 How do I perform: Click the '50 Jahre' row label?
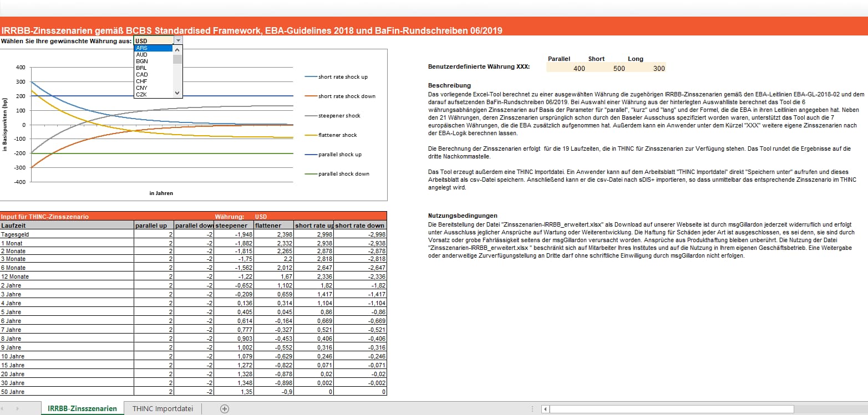(67, 392)
